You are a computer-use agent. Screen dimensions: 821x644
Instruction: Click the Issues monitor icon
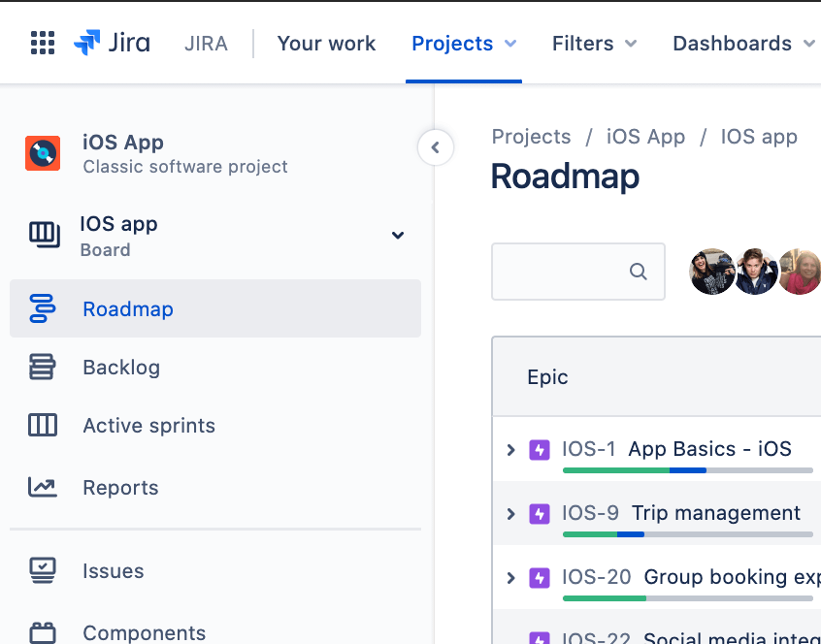click(x=43, y=570)
